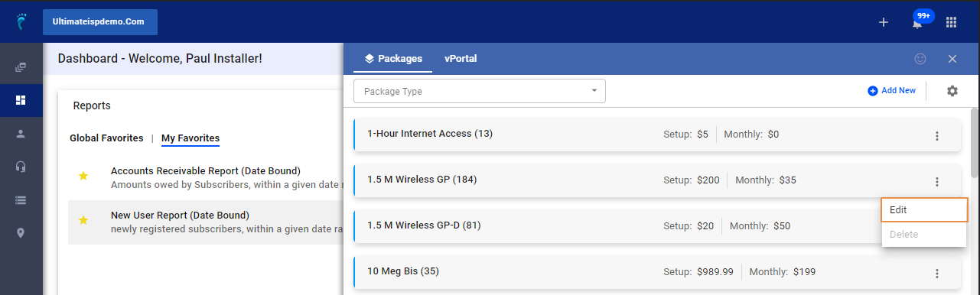Open options menu for 1-Hour Internet Access
Image resolution: width=980 pixels, height=295 pixels.
point(937,136)
